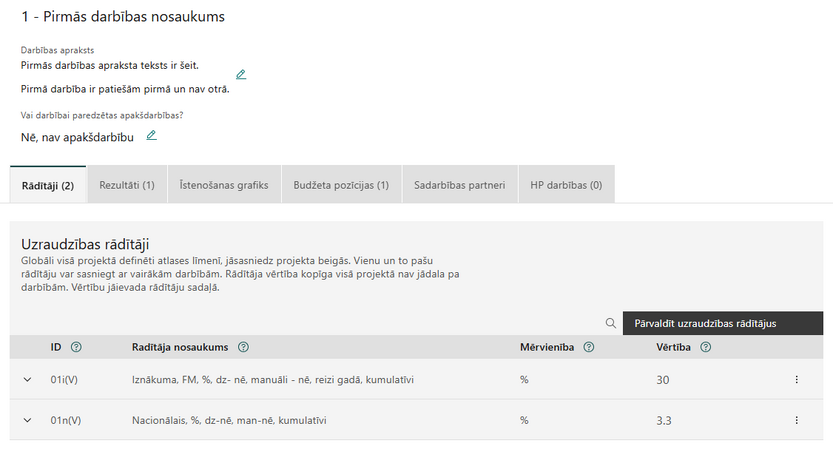The width and height of the screenshot is (833, 449).
Task: Expand the 01i(V) indicator row
Action: [28, 379]
